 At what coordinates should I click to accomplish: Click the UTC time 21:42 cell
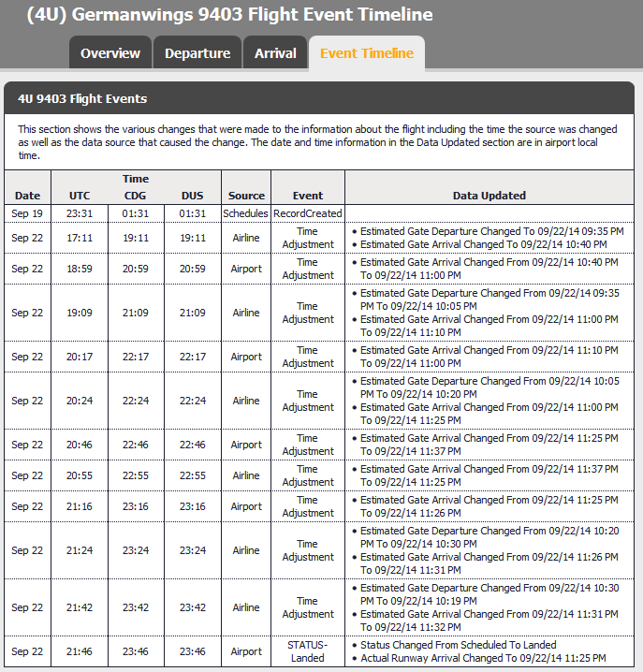pos(80,607)
